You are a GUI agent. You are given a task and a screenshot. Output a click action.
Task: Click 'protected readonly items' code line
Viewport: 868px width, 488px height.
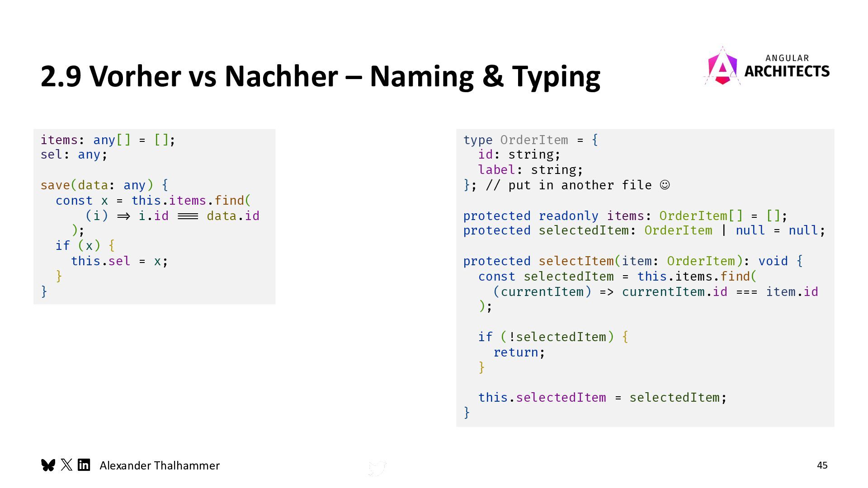pyautogui.click(x=625, y=216)
